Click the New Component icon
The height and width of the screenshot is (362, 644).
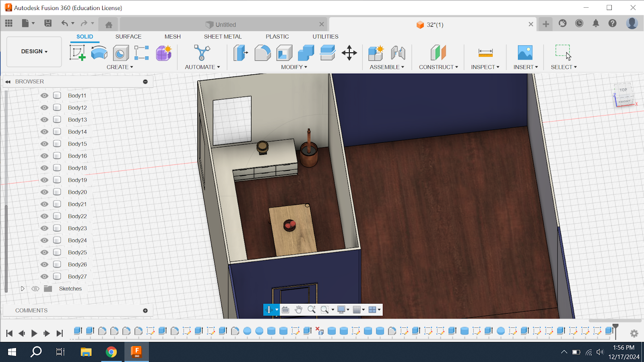coord(376,53)
